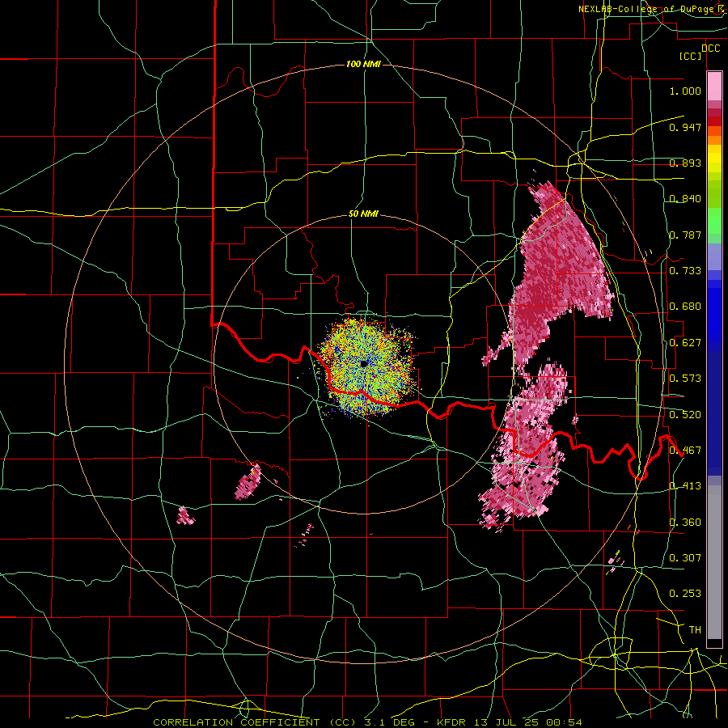This screenshot has height=728, width=728.
Task: Click the 0.680 value on the color scale
Action: [x=685, y=307]
